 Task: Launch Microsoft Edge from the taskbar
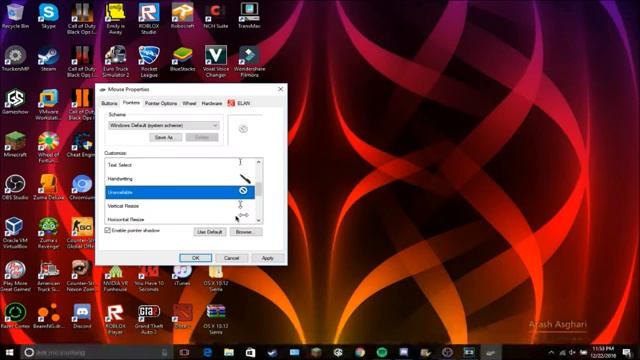[207, 352]
